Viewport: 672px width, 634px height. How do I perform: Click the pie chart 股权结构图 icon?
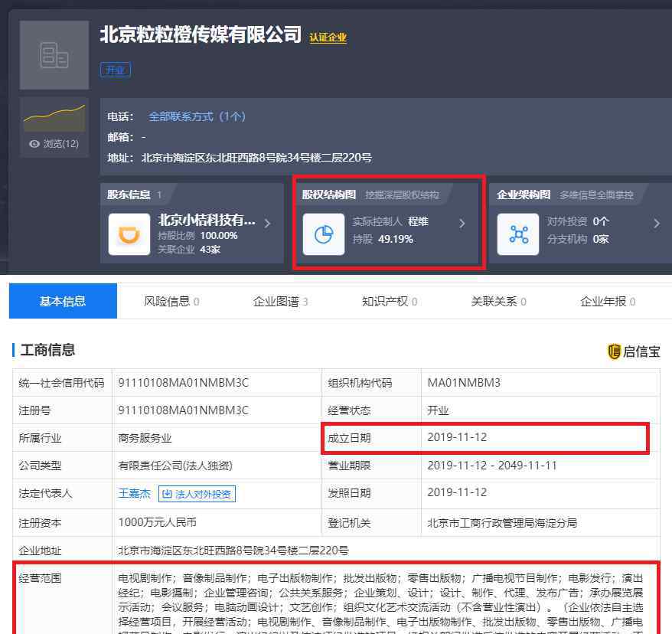324,234
